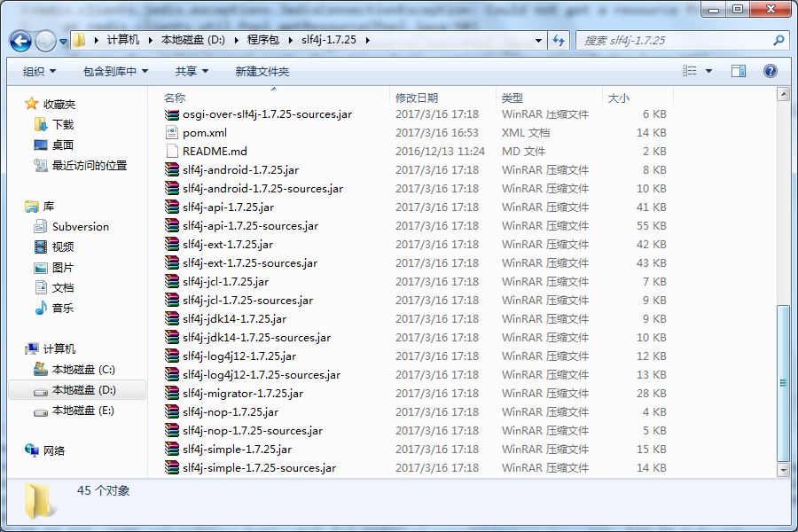Click the magnifier search icon
Image resolution: width=798 pixels, height=532 pixels.
tap(778, 40)
